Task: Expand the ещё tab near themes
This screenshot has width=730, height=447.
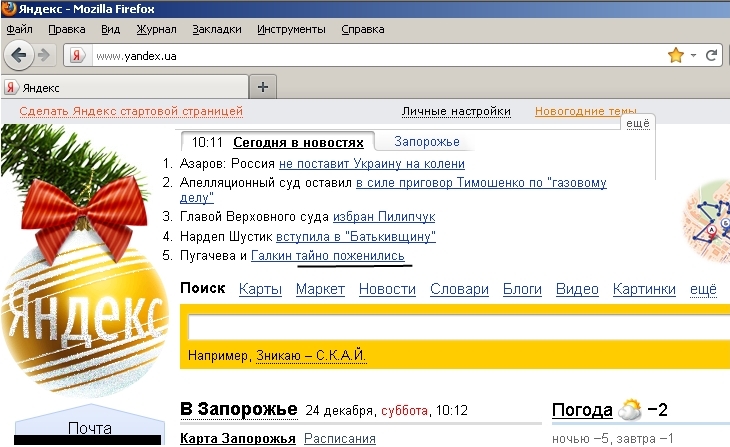Action: pos(637,123)
